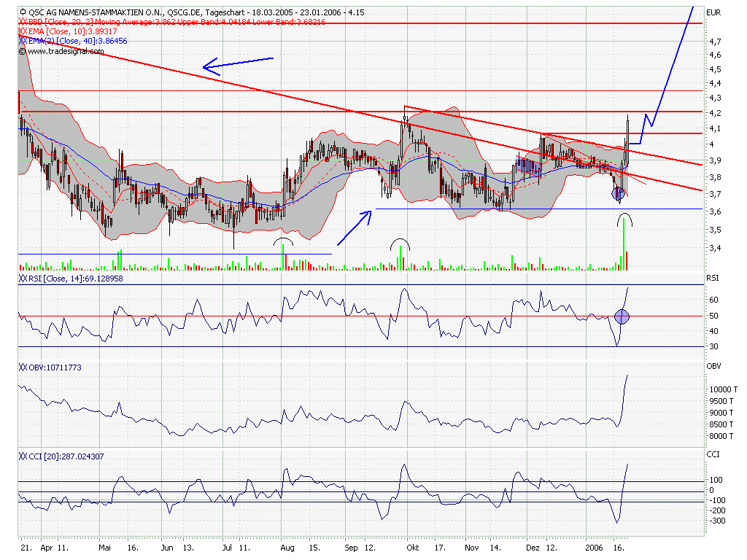Screen dimensions: 747x560
Task: Click the 9500 T value on OBV axis
Action: pyautogui.click(x=721, y=402)
